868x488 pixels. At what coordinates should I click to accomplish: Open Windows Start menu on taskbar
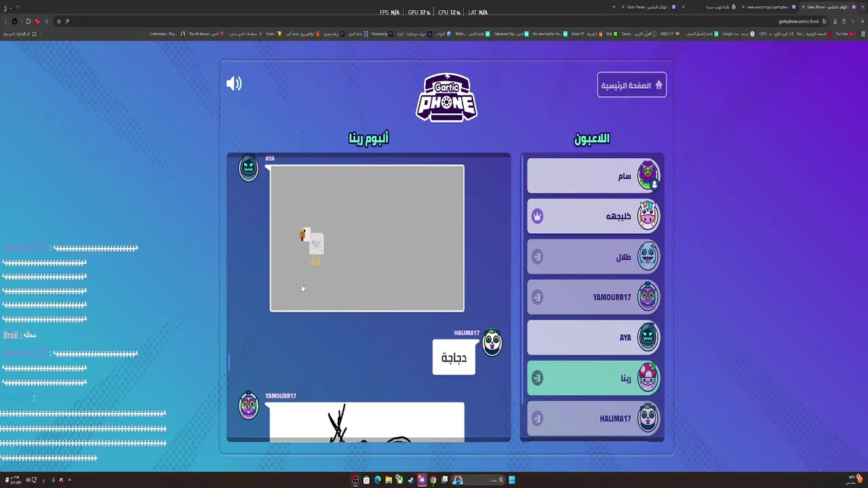coord(512,480)
